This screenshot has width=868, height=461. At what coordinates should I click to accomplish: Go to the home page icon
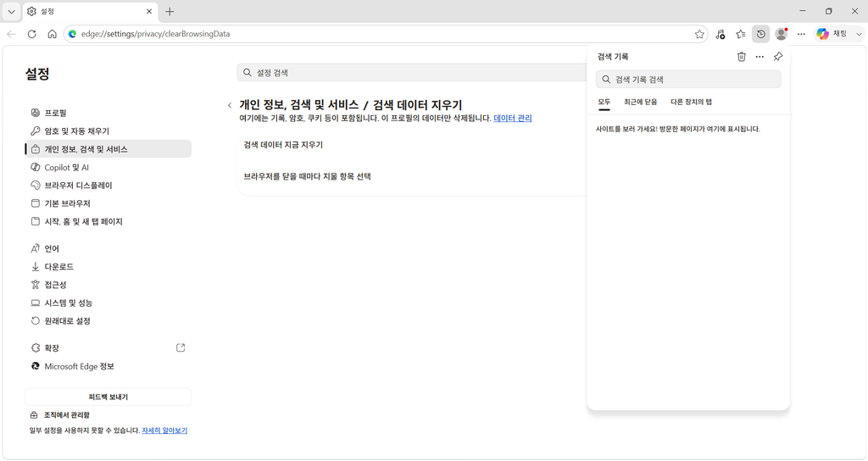pos(52,34)
